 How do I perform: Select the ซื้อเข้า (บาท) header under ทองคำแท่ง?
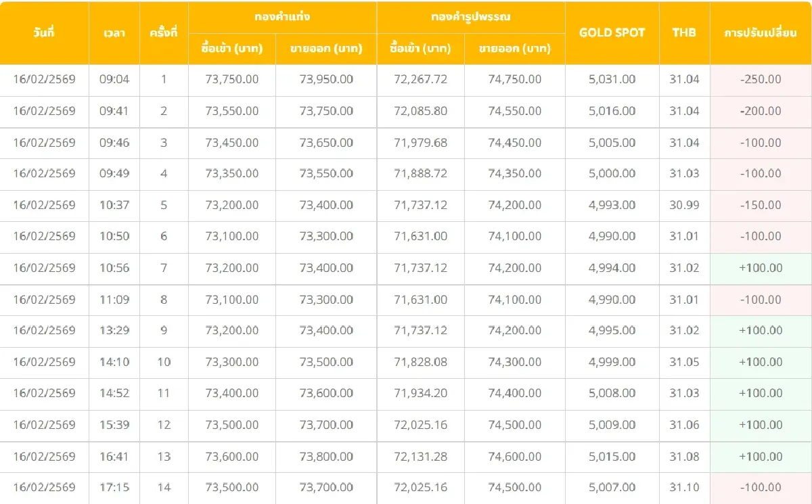(x=232, y=49)
